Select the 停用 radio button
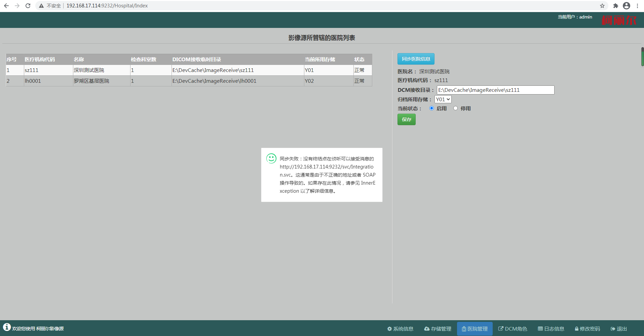 click(x=455, y=108)
